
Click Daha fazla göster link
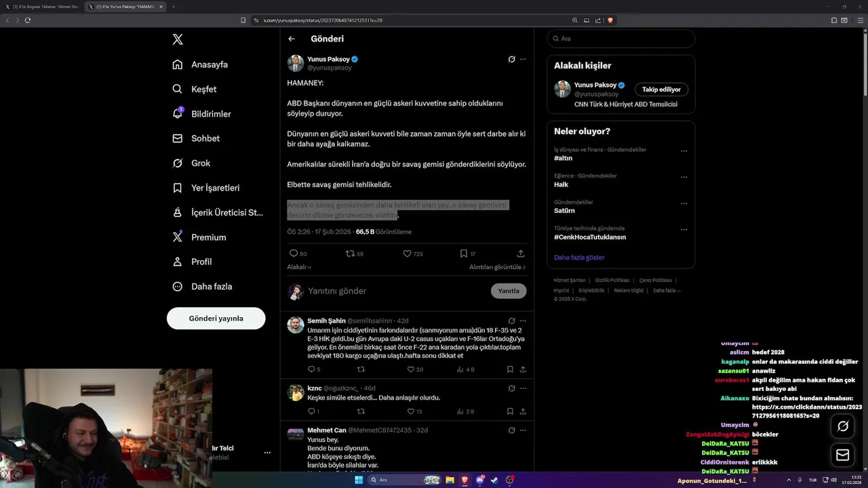click(x=579, y=258)
